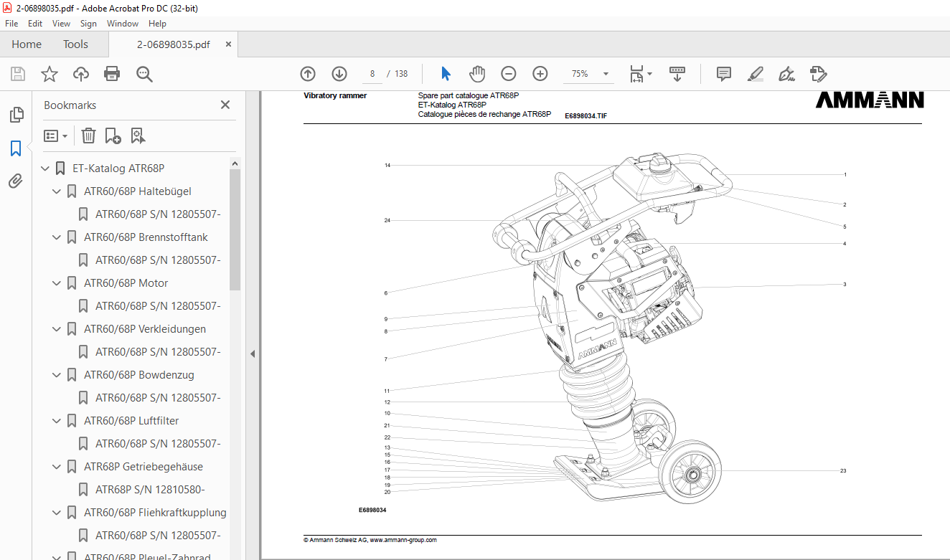
Task: Click the Edit/stamp page tool icon
Action: click(819, 74)
